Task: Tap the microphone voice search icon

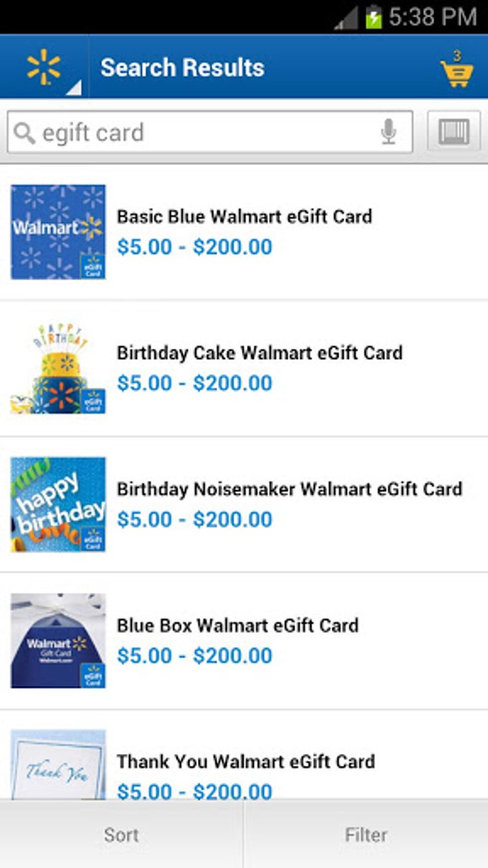Action: coord(388,132)
